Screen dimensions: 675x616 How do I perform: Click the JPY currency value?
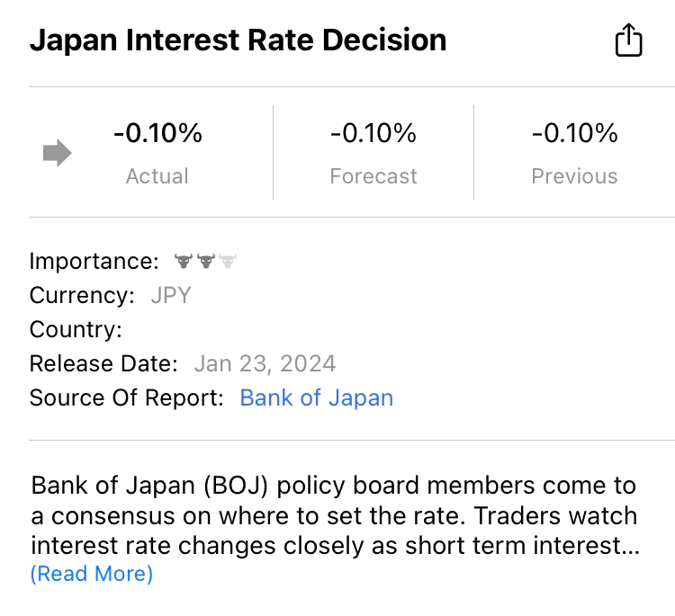[x=171, y=296]
